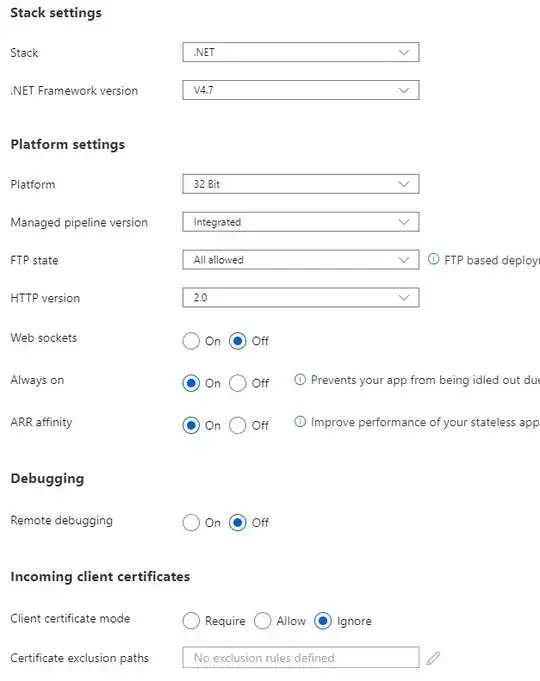The height and width of the screenshot is (681, 540).
Task: Edit certificate exclusion paths pencil icon
Action: click(433, 658)
